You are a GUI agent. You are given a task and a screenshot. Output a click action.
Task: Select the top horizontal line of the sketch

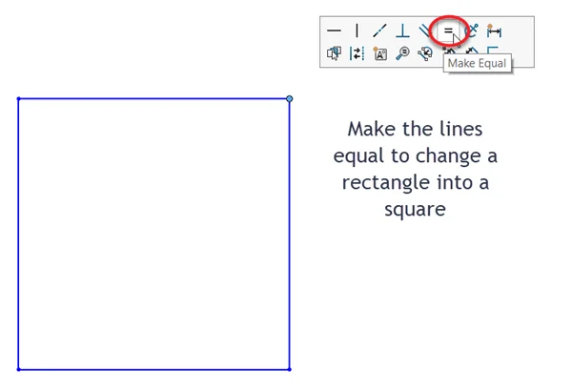tap(153, 98)
